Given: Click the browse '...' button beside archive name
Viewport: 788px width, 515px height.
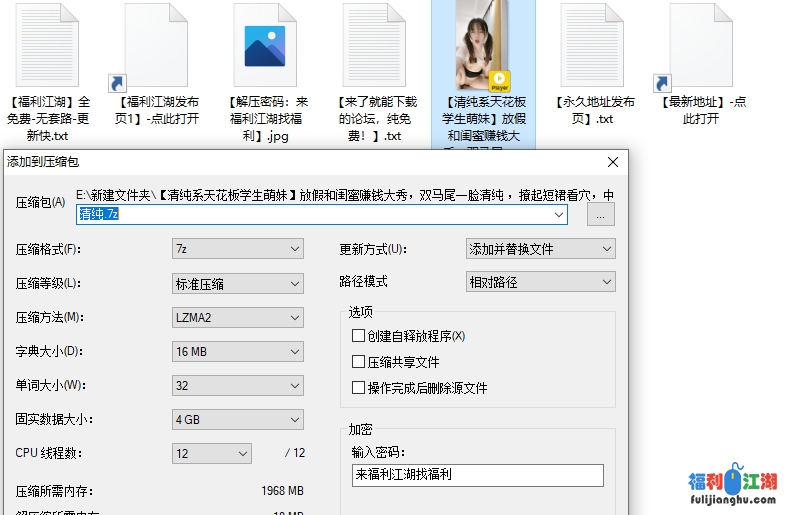Looking at the screenshot, I should pos(600,215).
